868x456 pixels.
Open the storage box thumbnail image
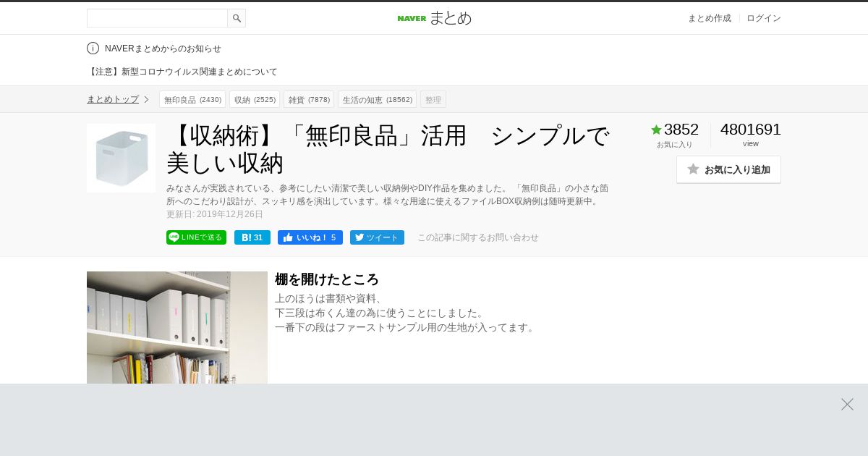(121, 158)
